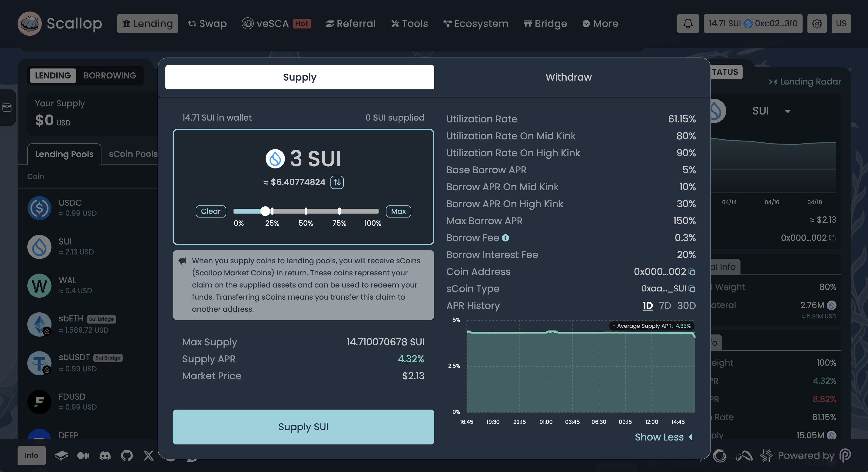Set slider to the 50% tick
Viewport: 868px width, 472px height.
point(306,211)
